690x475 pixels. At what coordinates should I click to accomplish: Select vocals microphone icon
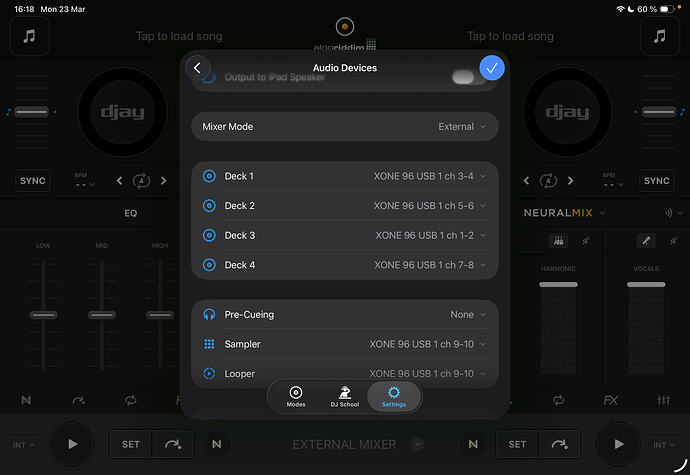[x=646, y=241]
